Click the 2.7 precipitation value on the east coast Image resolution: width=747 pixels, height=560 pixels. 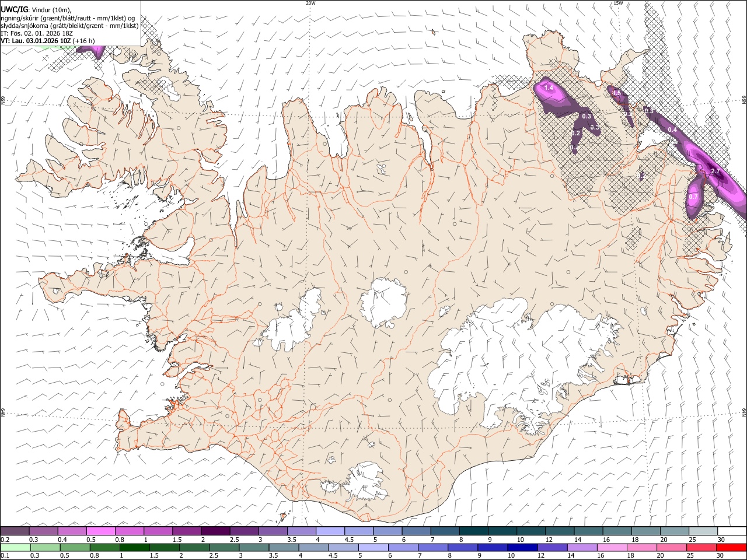coord(716,171)
